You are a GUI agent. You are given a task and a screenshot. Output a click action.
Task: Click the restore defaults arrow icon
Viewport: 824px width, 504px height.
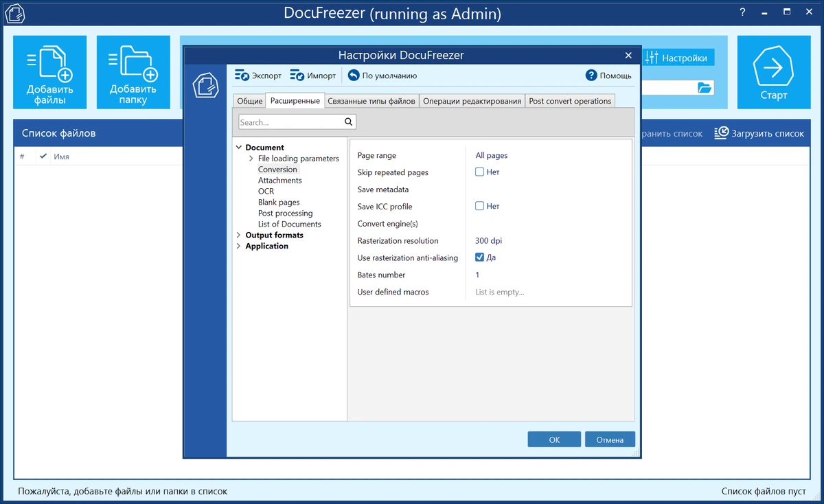354,76
